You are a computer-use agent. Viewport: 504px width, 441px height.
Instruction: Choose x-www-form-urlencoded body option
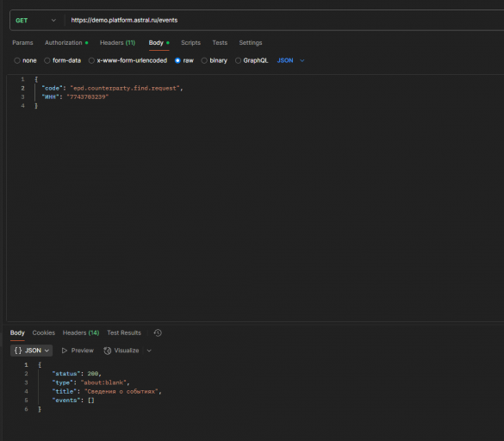click(x=91, y=60)
